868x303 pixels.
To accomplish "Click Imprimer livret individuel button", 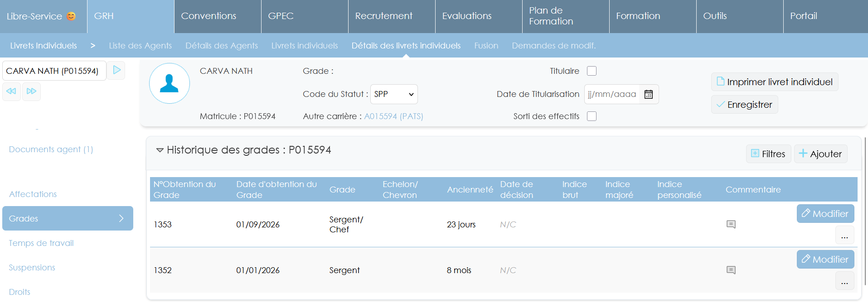I will pyautogui.click(x=774, y=82).
